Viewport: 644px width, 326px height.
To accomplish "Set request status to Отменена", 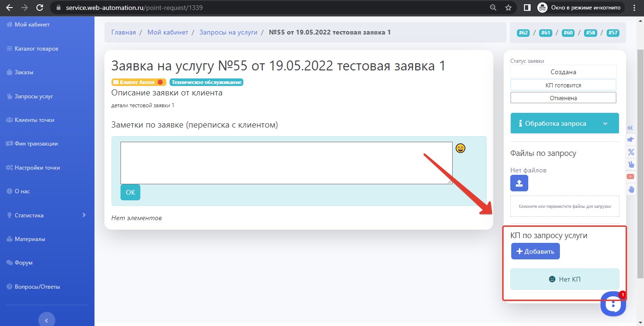I will tap(563, 98).
